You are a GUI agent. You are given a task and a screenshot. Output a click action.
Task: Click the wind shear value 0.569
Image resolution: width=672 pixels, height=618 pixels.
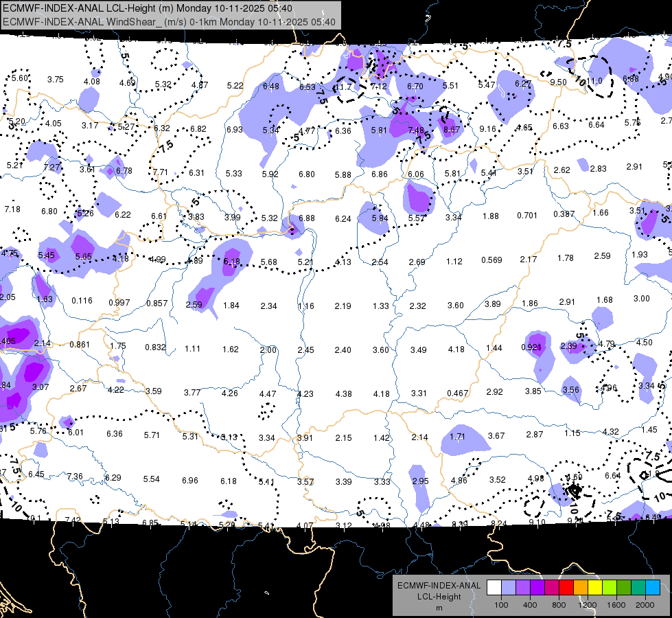point(491,260)
